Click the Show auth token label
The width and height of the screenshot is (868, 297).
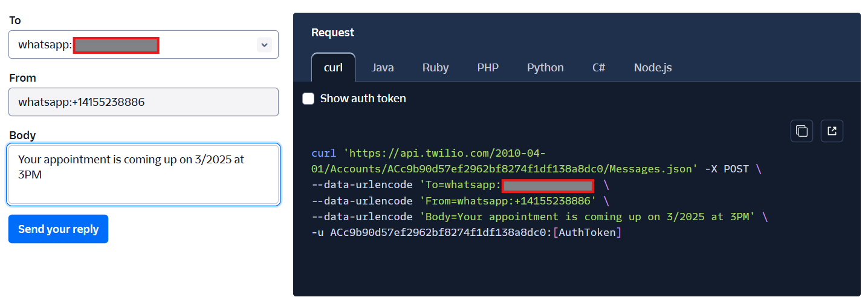pyautogui.click(x=363, y=99)
